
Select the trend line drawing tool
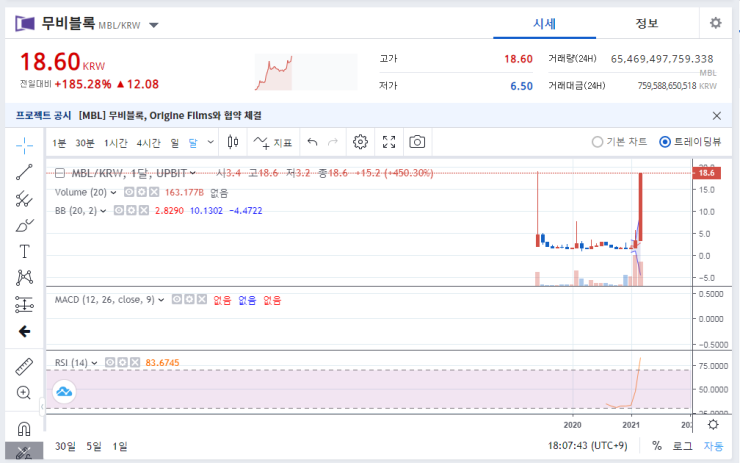point(24,172)
